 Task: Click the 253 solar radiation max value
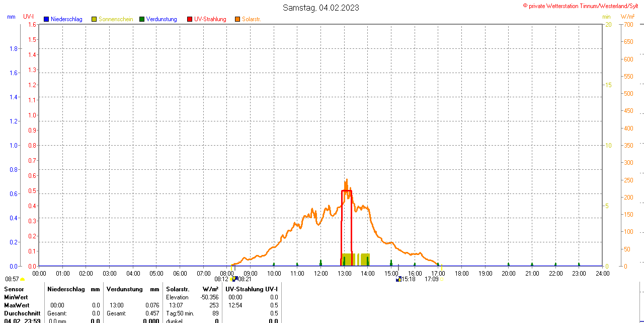pyautogui.click(x=214, y=305)
